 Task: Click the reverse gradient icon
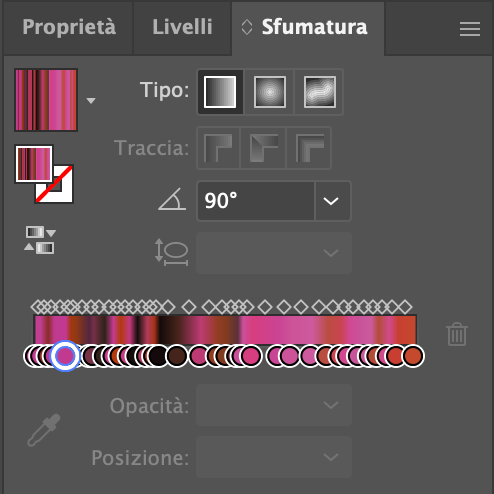click(x=40, y=240)
